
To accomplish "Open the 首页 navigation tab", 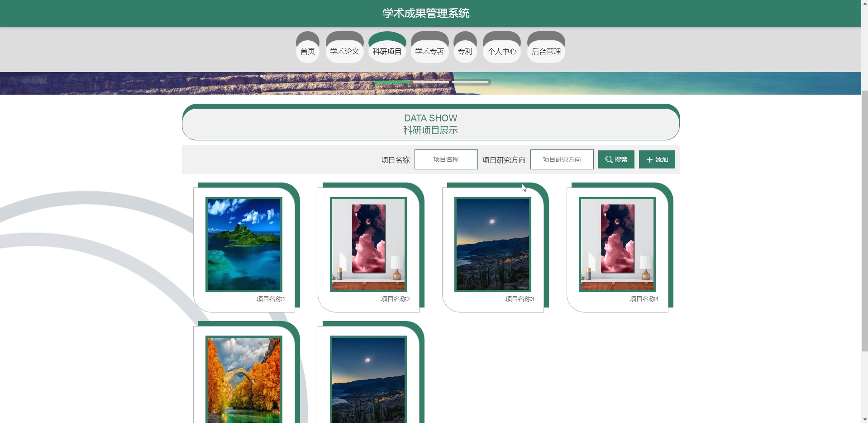I will (308, 48).
